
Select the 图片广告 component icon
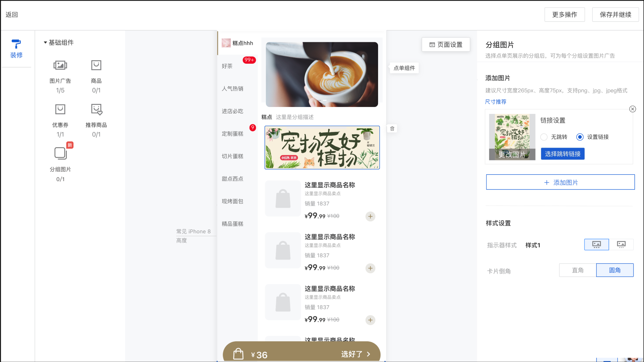tap(60, 65)
